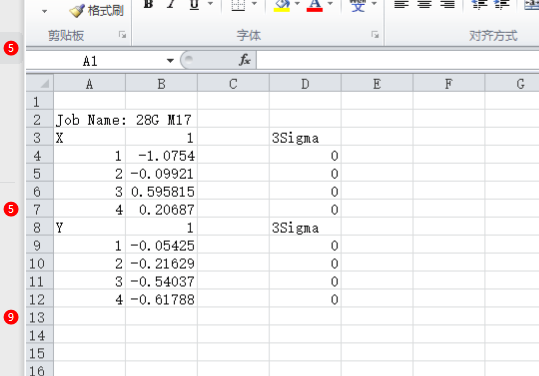This screenshot has width=539, height=376.
Task: Select row 1 header
Action: pyautogui.click(x=40, y=102)
